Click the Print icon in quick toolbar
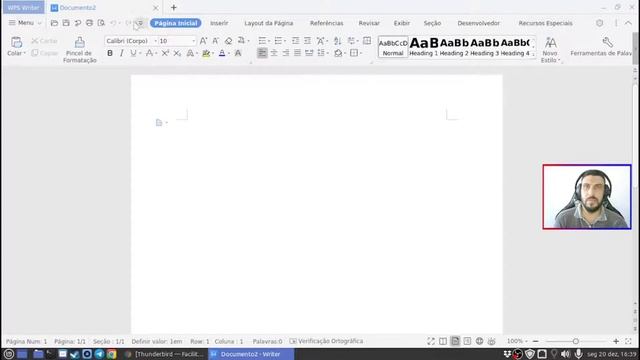640x360 pixels. [89, 23]
